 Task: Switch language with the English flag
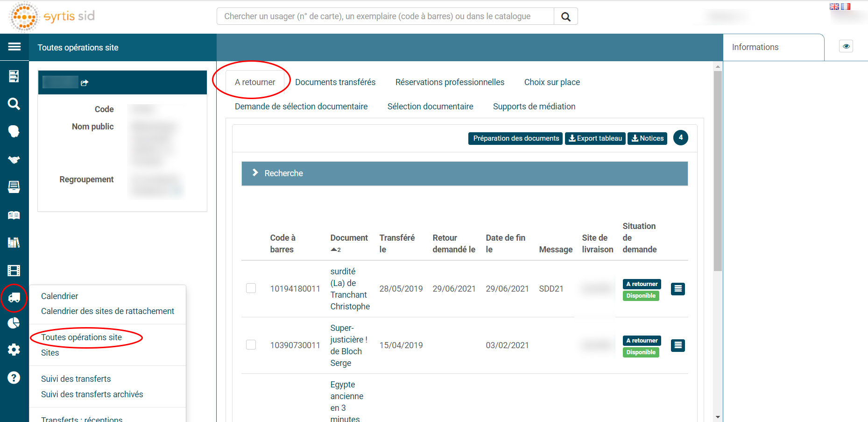click(x=834, y=7)
